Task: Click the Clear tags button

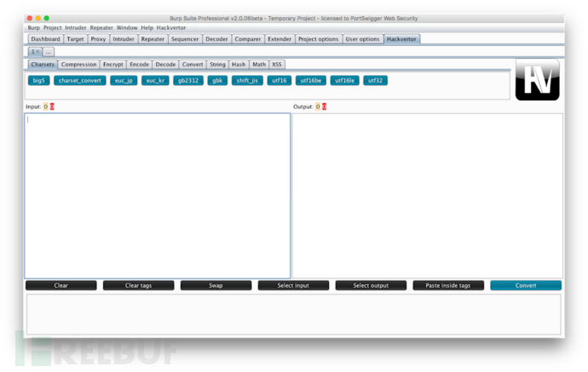Action: tap(138, 285)
